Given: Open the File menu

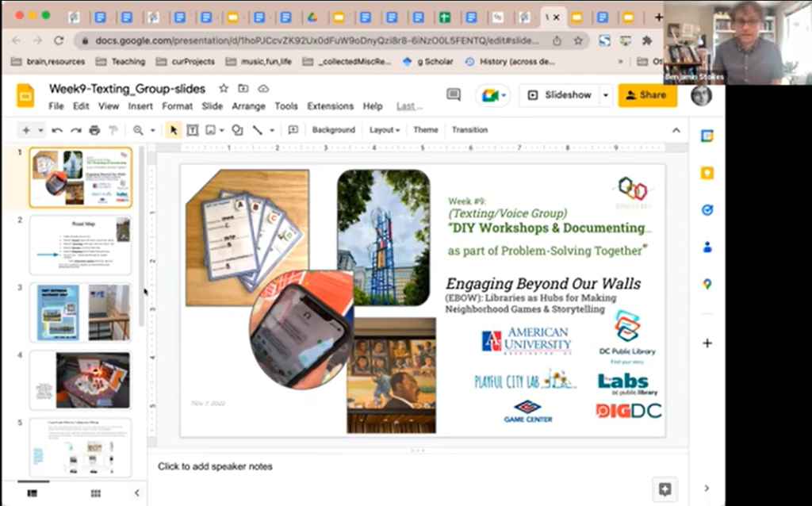Looking at the screenshot, I should click(x=56, y=106).
